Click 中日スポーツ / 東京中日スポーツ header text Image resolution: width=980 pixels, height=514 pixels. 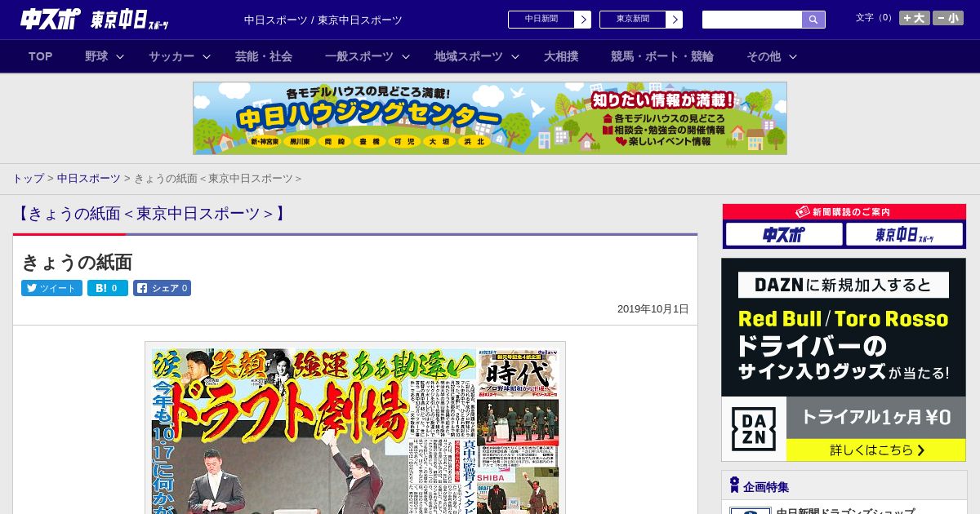(323, 20)
